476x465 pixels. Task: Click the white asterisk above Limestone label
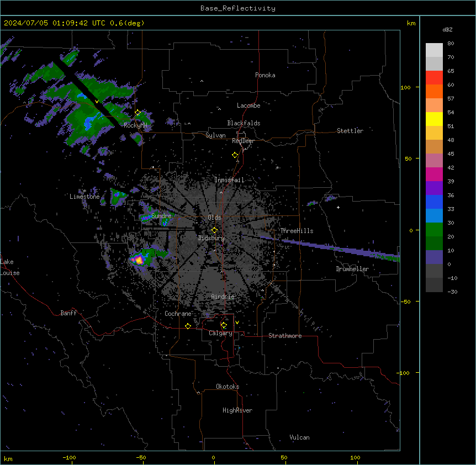tap(84, 191)
